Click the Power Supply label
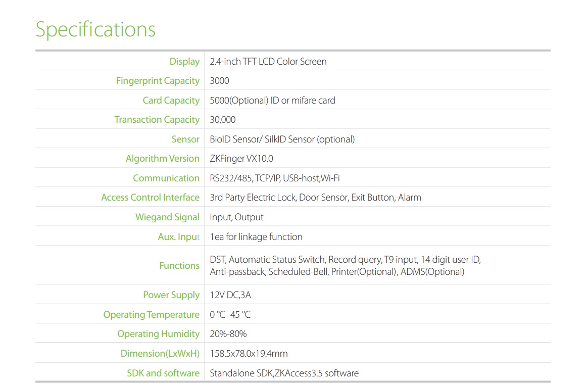588x386 pixels. tap(171, 295)
